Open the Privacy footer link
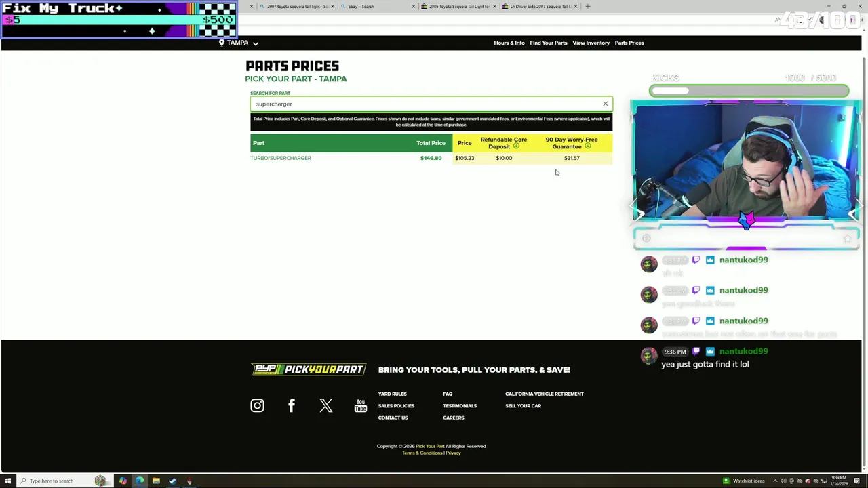The height and width of the screenshot is (488, 868). coord(454,453)
